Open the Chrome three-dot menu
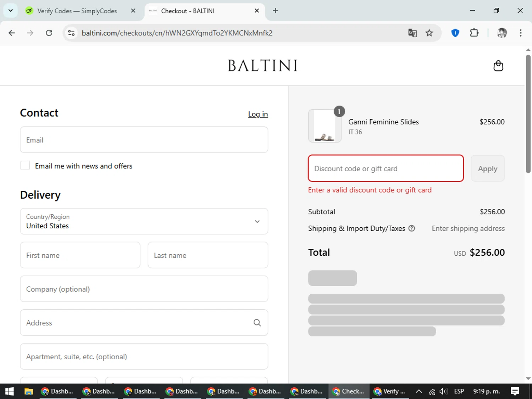This screenshot has width=532, height=399. coord(521,33)
